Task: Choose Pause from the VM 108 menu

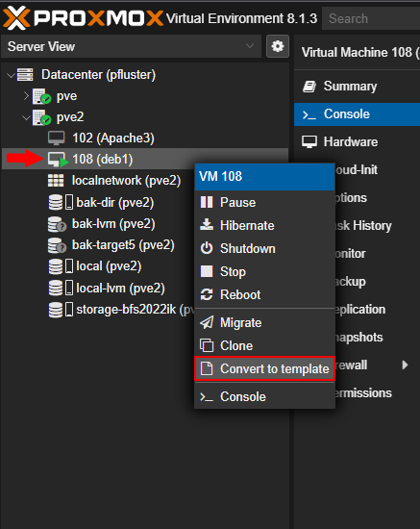Action: coord(264,202)
